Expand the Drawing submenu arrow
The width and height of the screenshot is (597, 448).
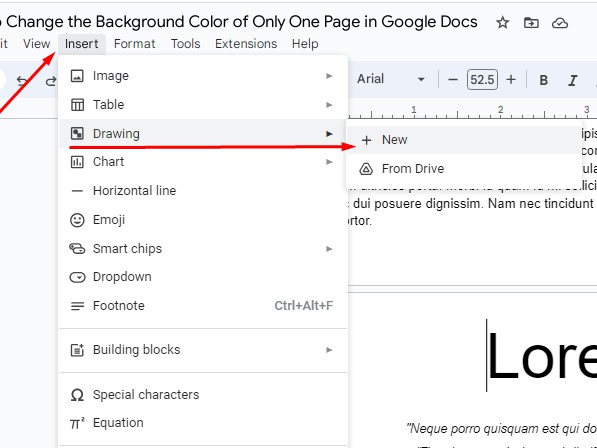click(329, 134)
